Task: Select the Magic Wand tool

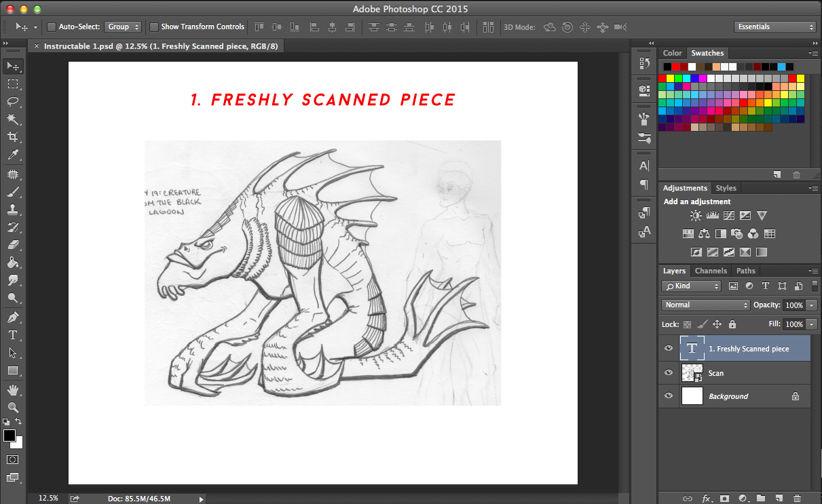Action: pyautogui.click(x=13, y=119)
